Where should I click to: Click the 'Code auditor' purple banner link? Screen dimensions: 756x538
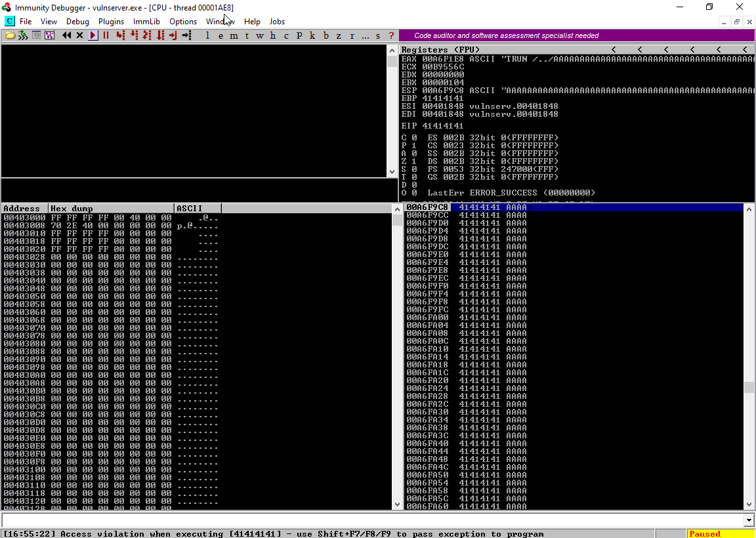[x=506, y=35]
